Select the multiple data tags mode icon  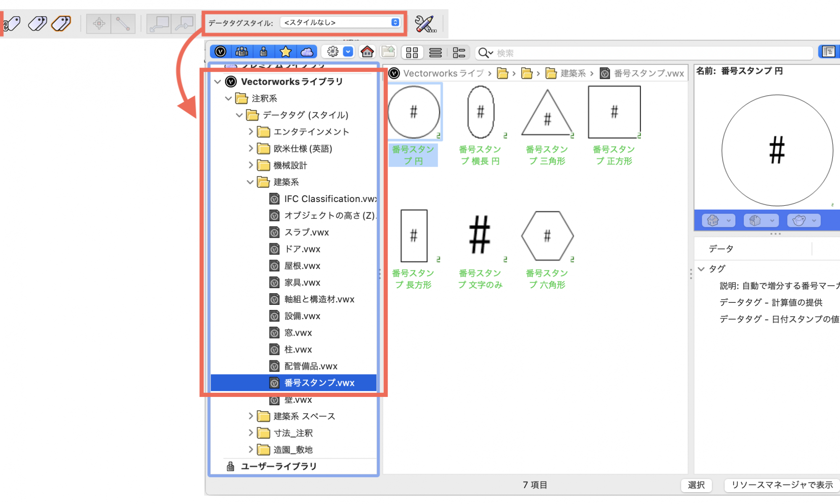pyautogui.click(x=37, y=24)
